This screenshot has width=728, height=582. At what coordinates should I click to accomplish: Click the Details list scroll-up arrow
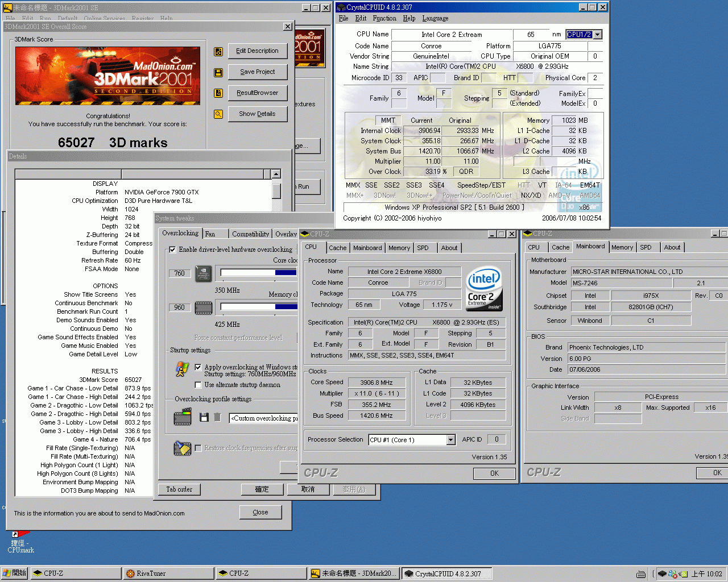pyautogui.click(x=276, y=174)
